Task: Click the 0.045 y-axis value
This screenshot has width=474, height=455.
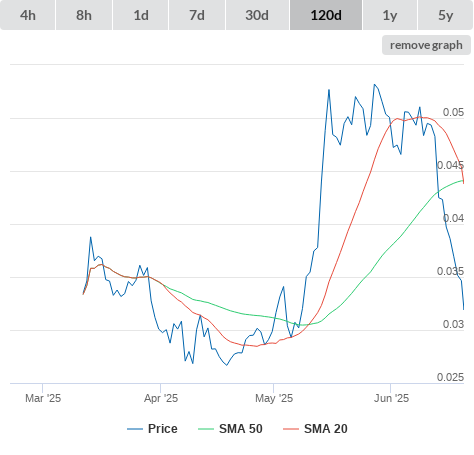Action: pos(450,165)
